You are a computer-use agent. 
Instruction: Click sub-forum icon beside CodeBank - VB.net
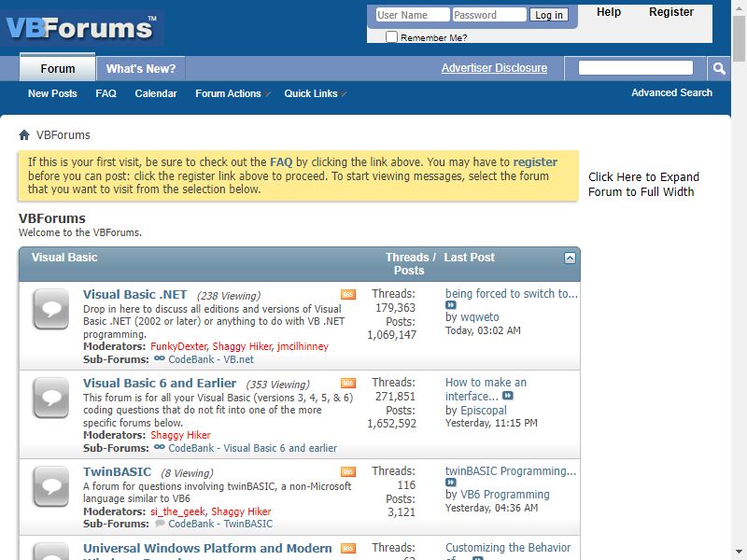(160, 358)
